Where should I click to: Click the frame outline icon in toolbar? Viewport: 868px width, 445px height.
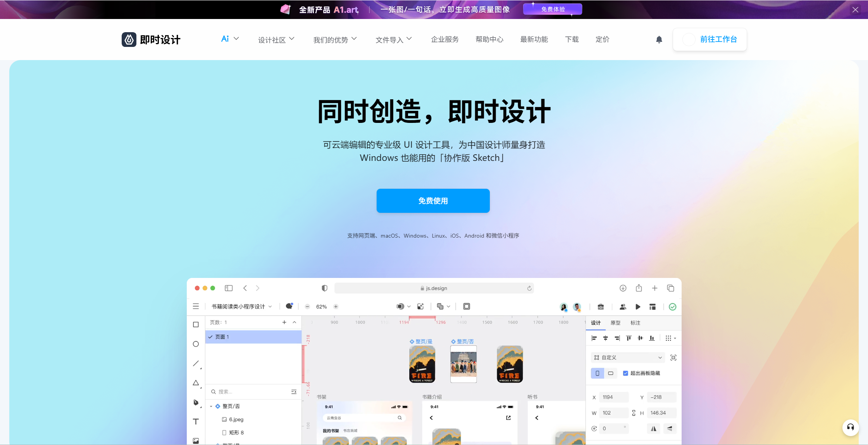(x=467, y=307)
